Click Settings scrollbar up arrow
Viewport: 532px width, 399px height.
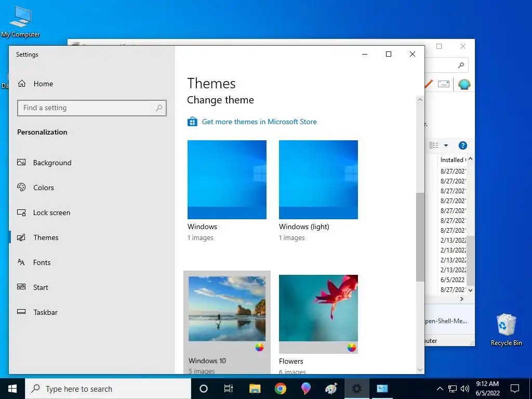coord(420,100)
